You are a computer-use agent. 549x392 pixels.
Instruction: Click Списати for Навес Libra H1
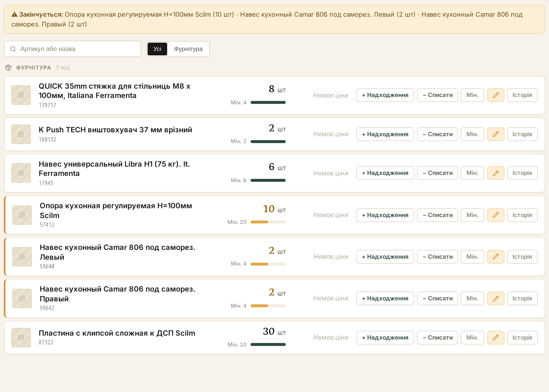[437, 173]
